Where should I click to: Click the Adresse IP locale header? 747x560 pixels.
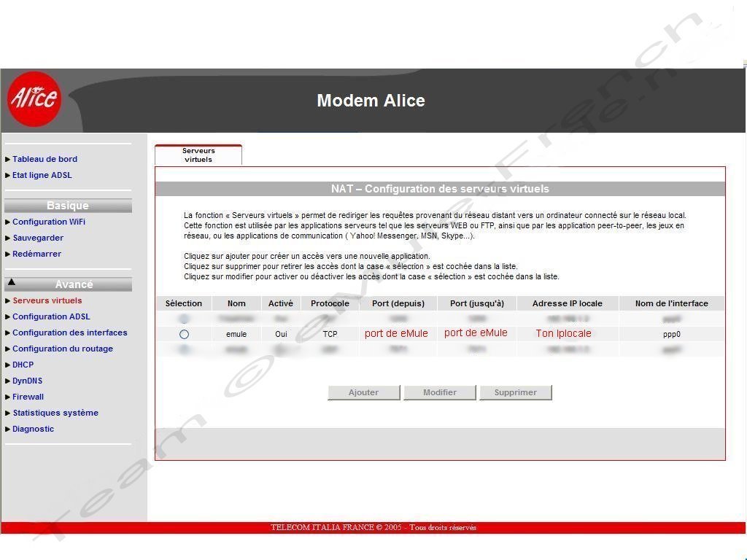pos(568,303)
